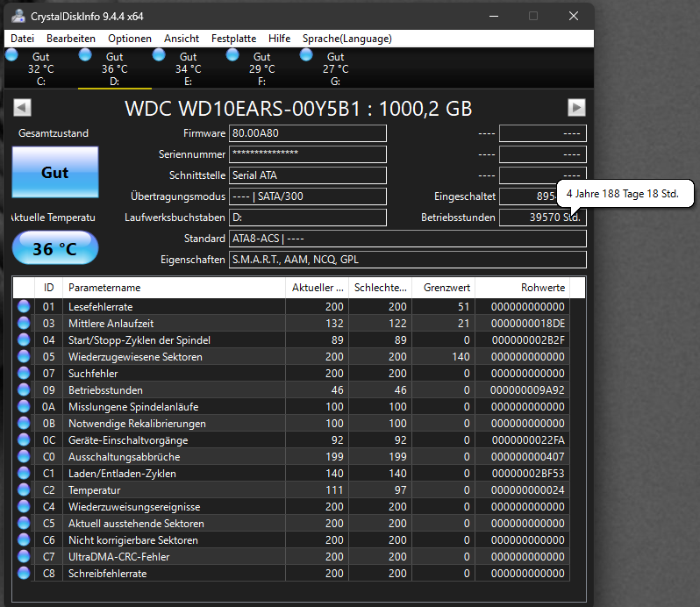This screenshot has width=700, height=607.
Task: Go to previous disk with left arrow
Action: point(22,108)
